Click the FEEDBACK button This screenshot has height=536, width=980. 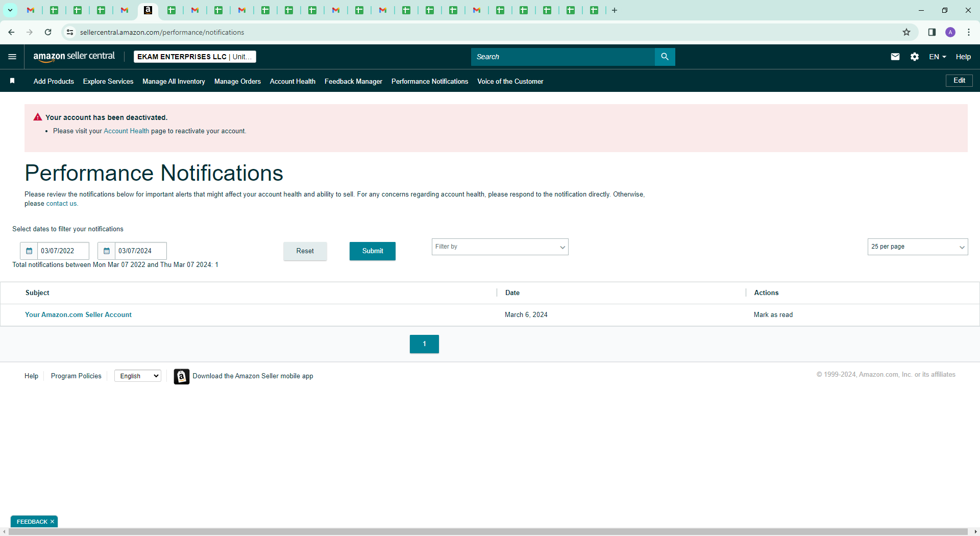click(32, 522)
